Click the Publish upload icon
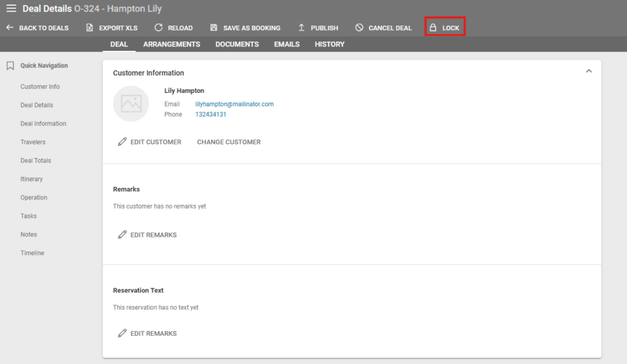The image size is (627, 364). click(301, 28)
